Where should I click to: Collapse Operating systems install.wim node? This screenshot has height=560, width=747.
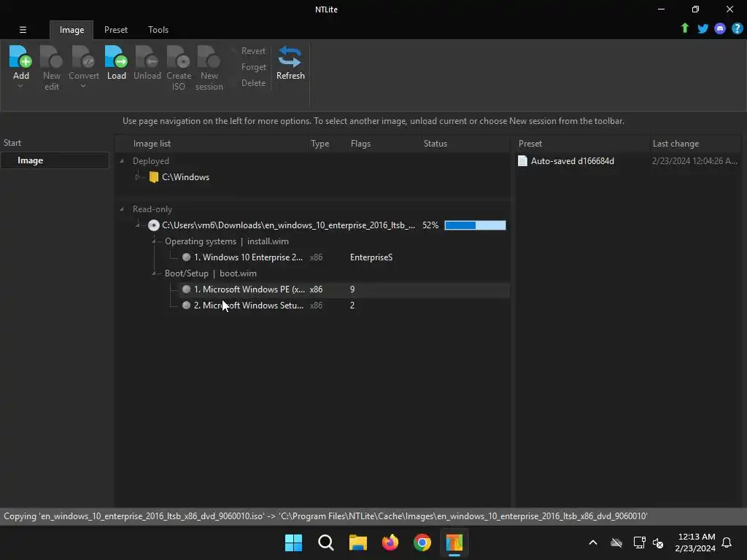[153, 241]
